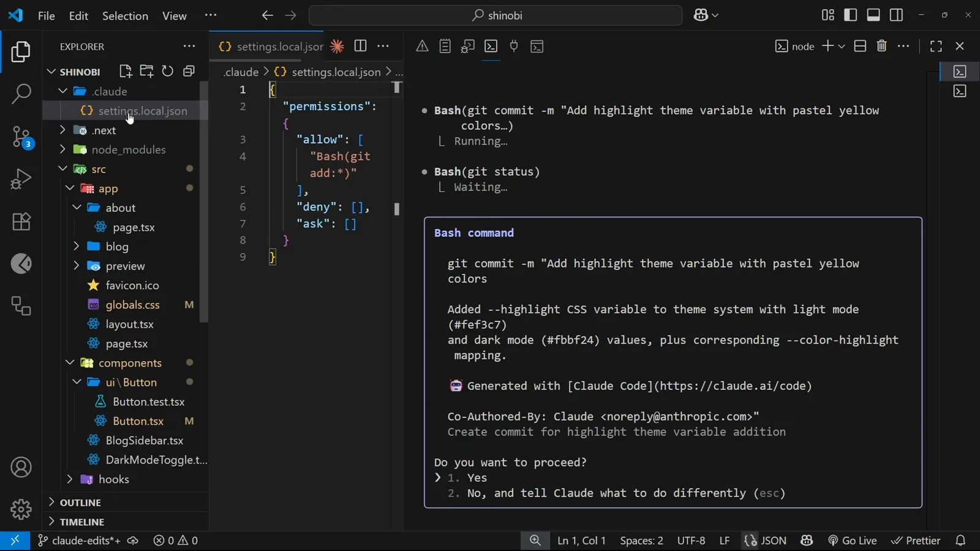Split the terminal
Screen dimensions: 980x551
tap(860, 46)
